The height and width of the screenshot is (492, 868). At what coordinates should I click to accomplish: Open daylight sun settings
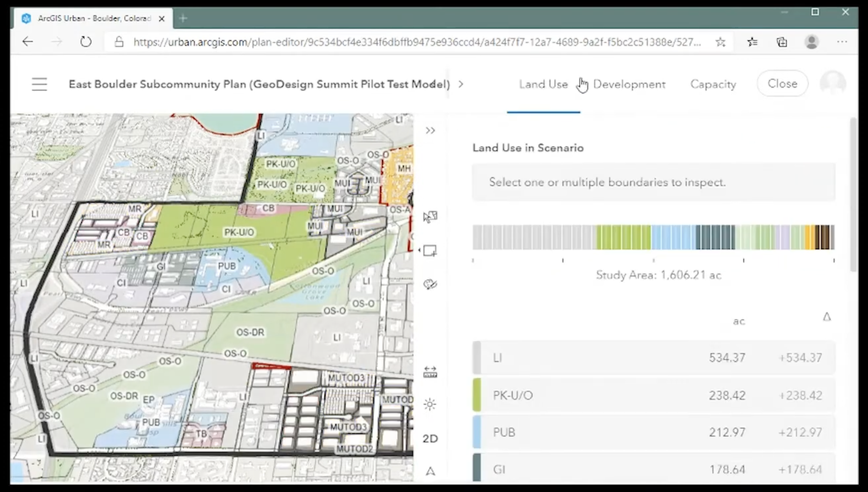430,404
